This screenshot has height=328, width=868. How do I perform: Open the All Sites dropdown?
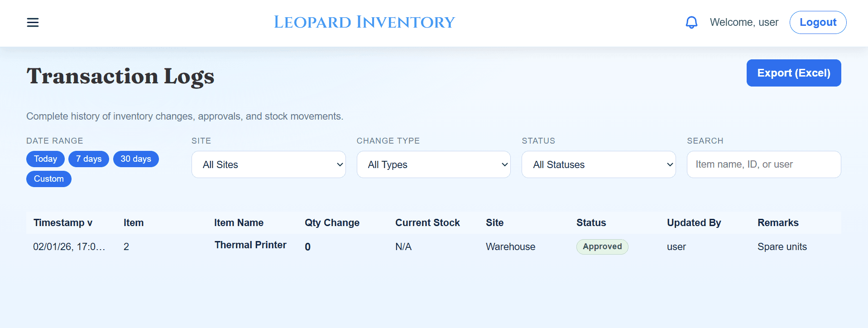tap(268, 164)
